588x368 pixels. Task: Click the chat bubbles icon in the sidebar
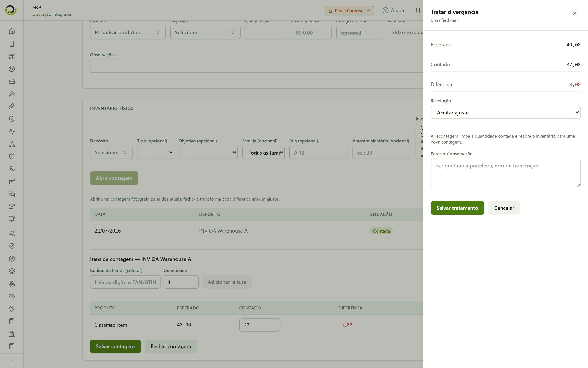pos(12,194)
